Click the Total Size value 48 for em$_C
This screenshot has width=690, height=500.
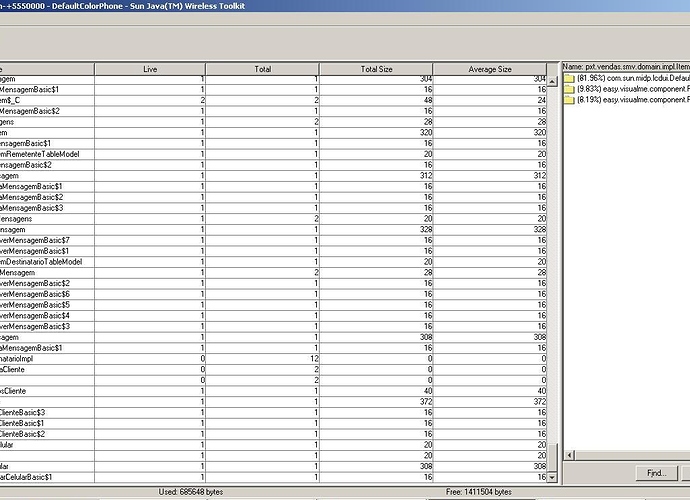(428, 100)
